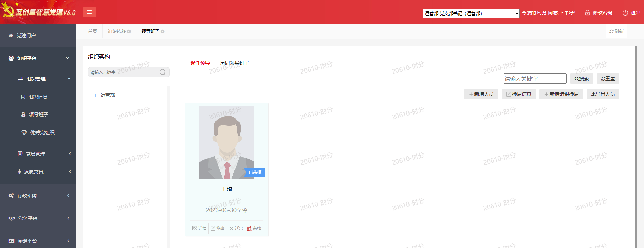Expand the 运营部 tree node
The width and height of the screenshot is (644, 248).
(95, 95)
